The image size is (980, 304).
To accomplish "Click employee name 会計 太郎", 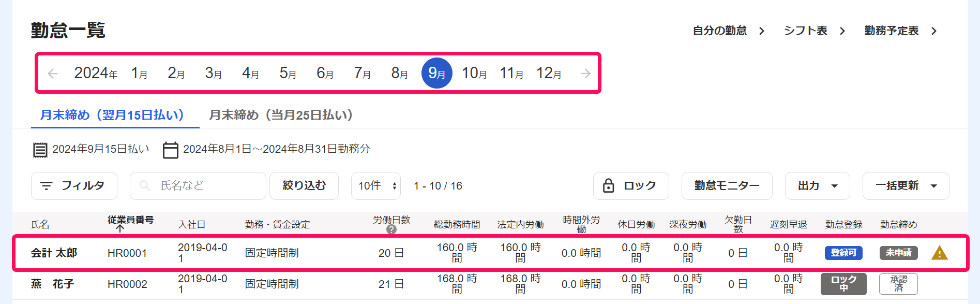I will [54, 253].
